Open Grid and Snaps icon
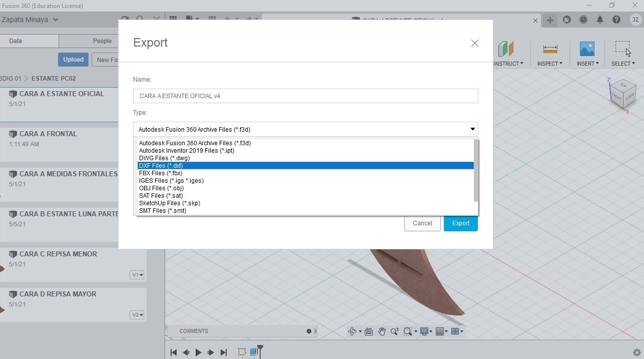Screen dimensions: 644x359 (x=440, y=331)
